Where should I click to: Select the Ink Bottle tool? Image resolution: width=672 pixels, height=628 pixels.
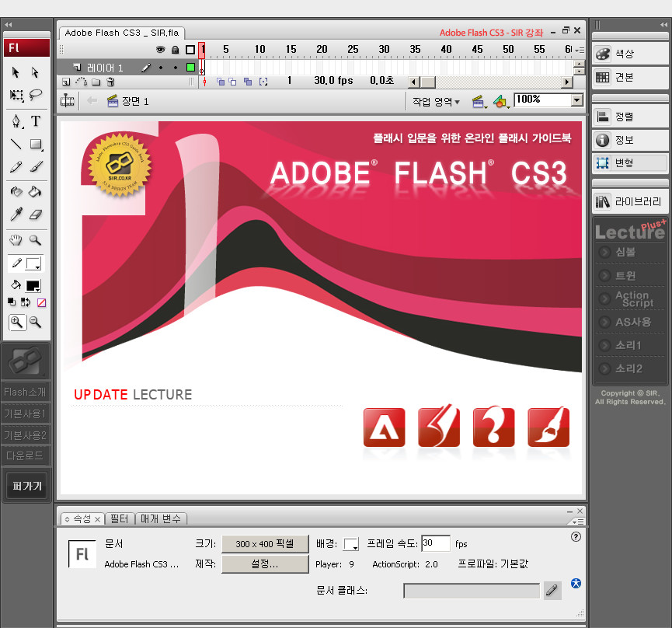click(16, 192)
